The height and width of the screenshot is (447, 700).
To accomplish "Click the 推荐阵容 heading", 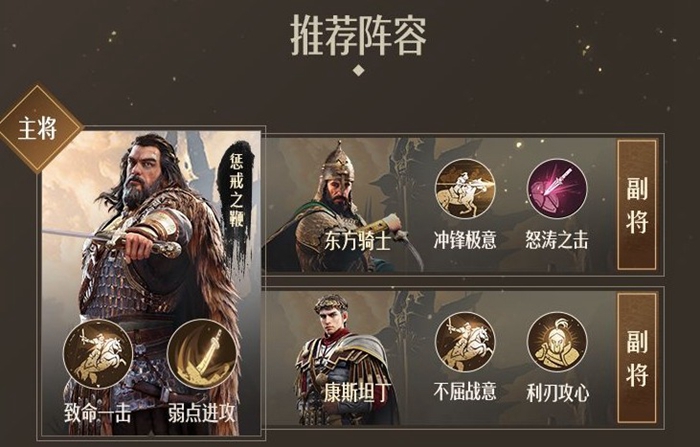I will (x=358, y=36).
